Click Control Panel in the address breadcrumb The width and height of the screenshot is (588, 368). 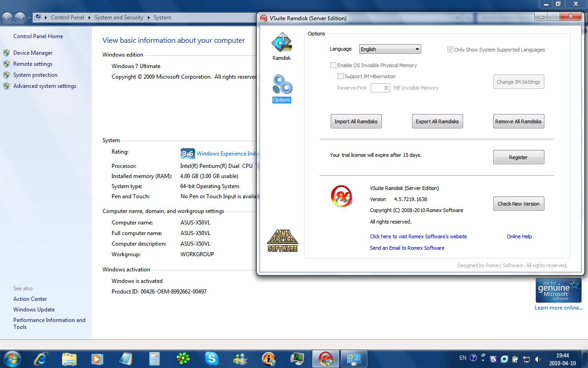pyautogui.click(x=68, y=17)
